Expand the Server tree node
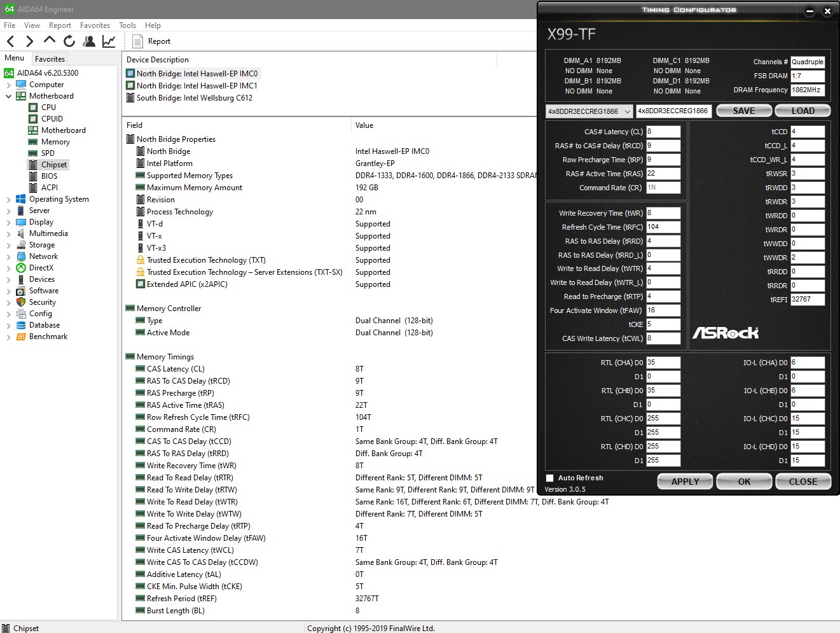 click(x=8, y=211)
